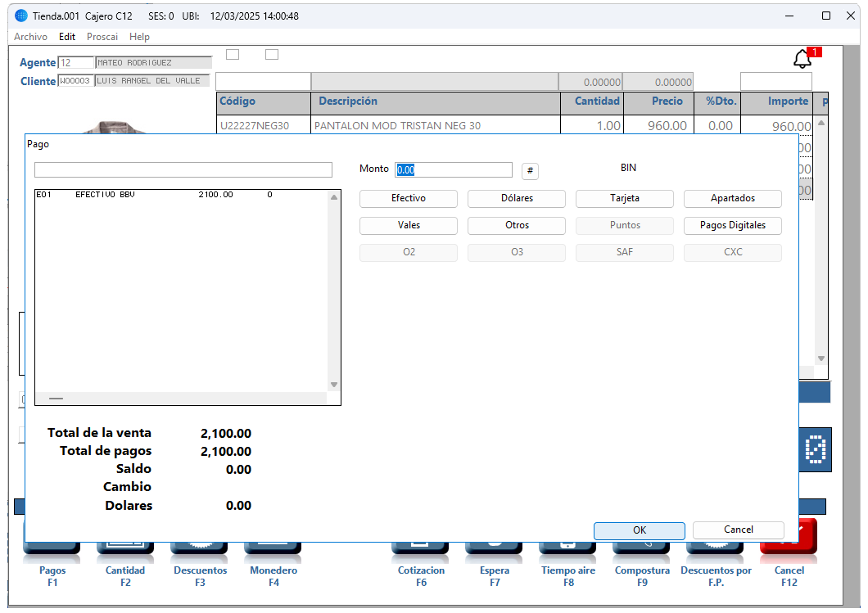
Task: Click the SAF button
Action: [x=625, y=253]
